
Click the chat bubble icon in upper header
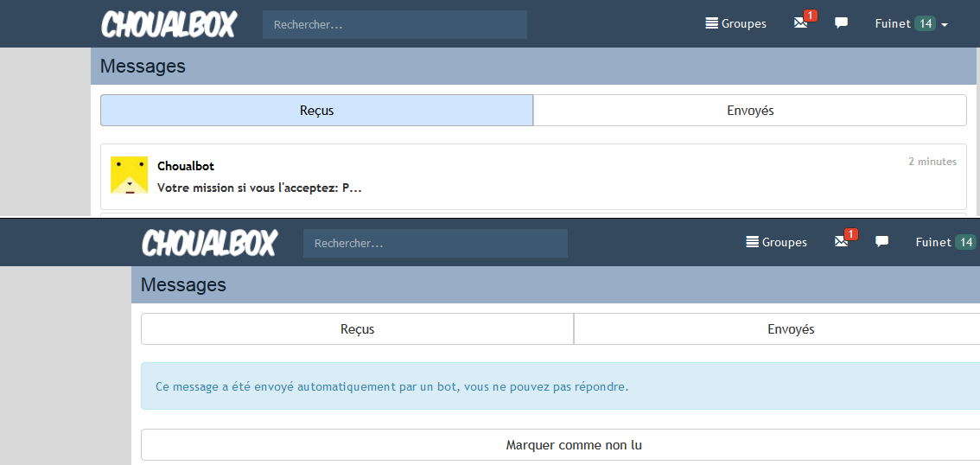(x=841, y=23)
